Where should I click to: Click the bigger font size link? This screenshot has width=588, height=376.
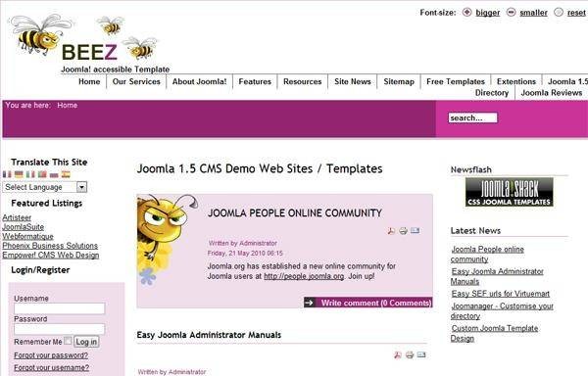click(488, 13)
